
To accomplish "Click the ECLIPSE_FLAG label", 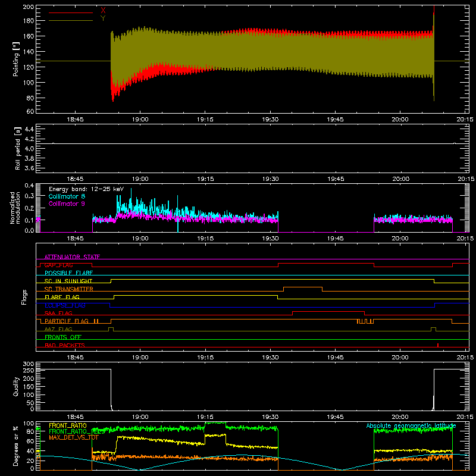I will (x=65, y=305).
